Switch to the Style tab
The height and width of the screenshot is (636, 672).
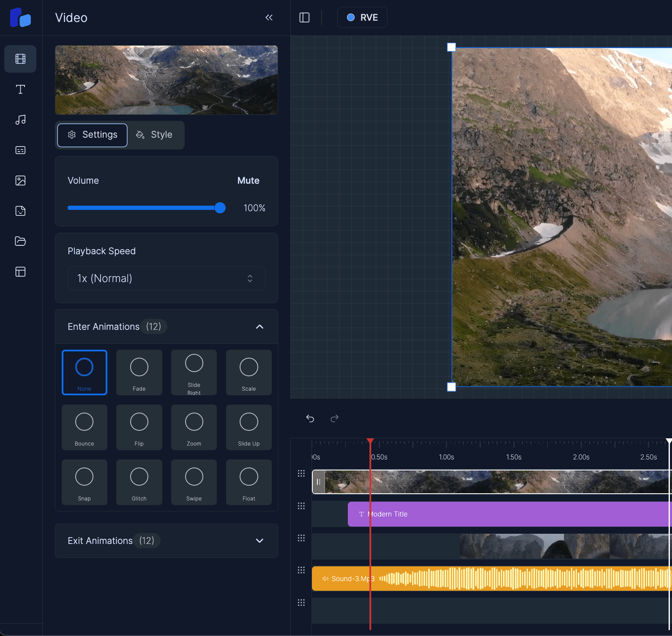(x=155, y=135)
